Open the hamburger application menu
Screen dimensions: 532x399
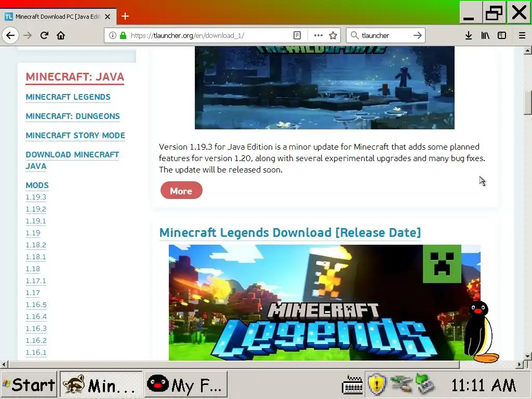(x=522, y=35)
